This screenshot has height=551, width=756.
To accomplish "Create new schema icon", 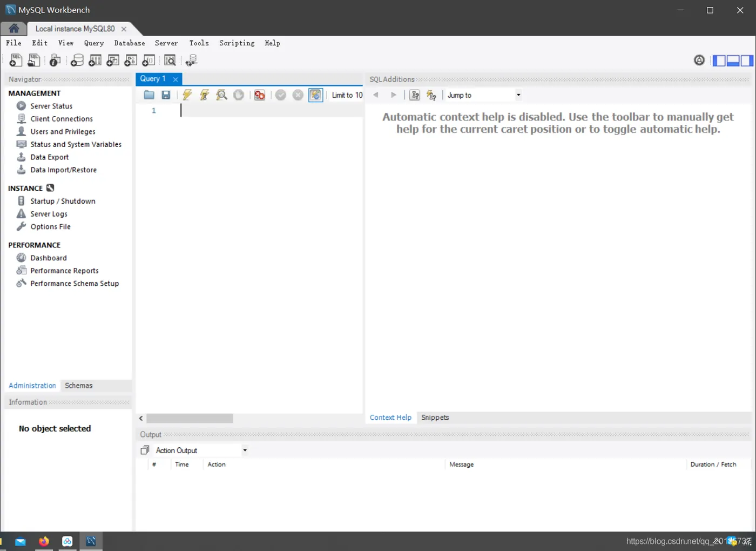I will pos(77,60).
